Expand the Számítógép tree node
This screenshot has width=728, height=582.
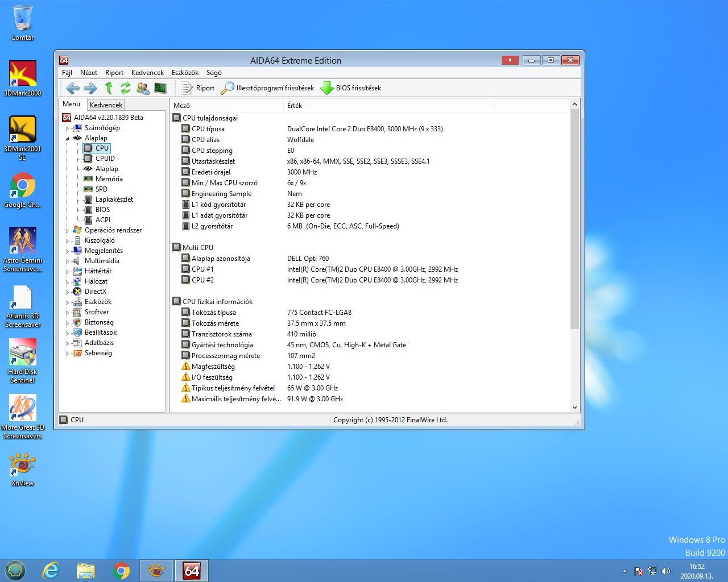pyautogui.click(x=67, y=128)
